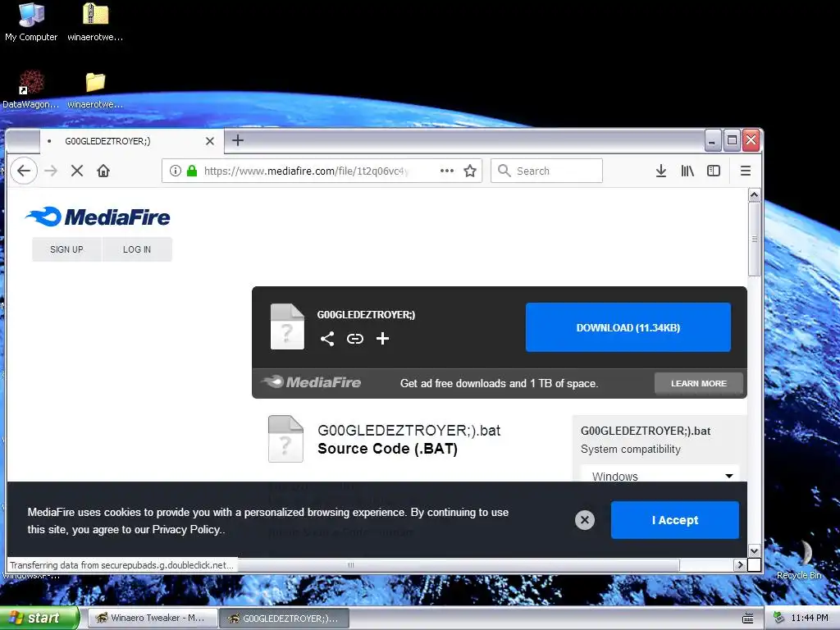Open the Privacy Policy link
This screenshot has height=630, width=840.
click(186, 529)
